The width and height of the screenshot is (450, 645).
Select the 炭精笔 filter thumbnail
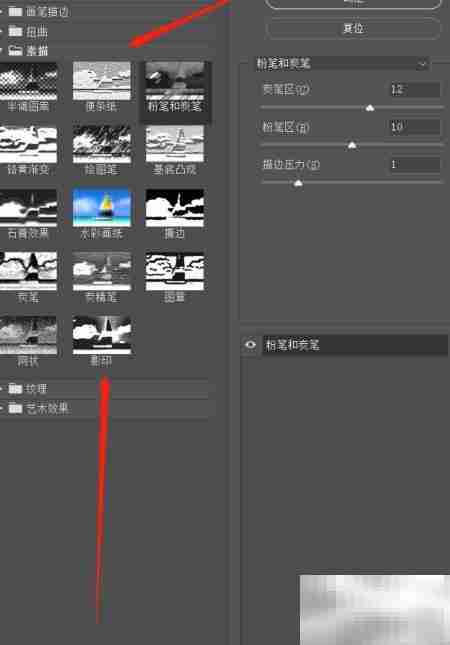(x=102, y=271)
